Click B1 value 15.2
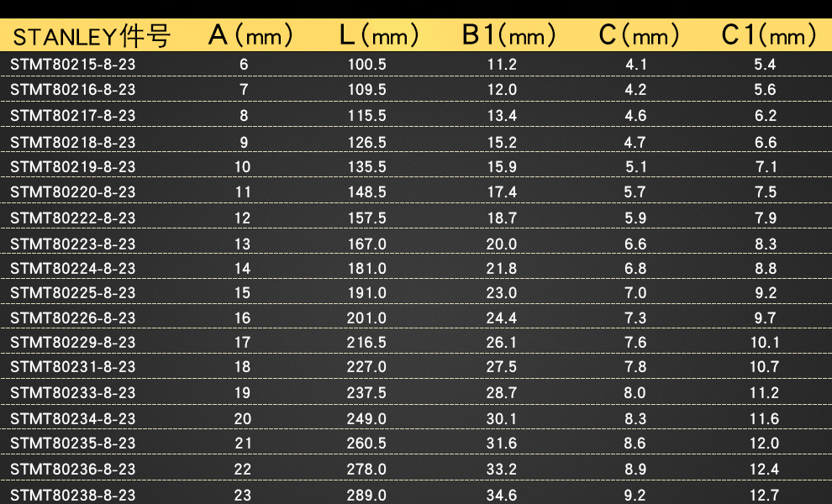This screenshot has width=832, height=504. tap(502, 142)
